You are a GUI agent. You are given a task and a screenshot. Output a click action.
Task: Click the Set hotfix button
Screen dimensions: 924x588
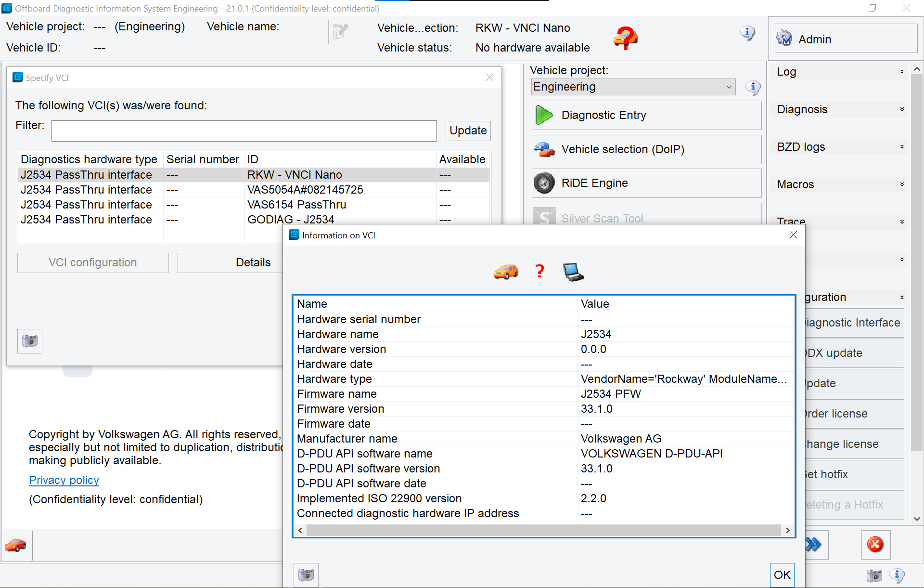coord(854,474)
